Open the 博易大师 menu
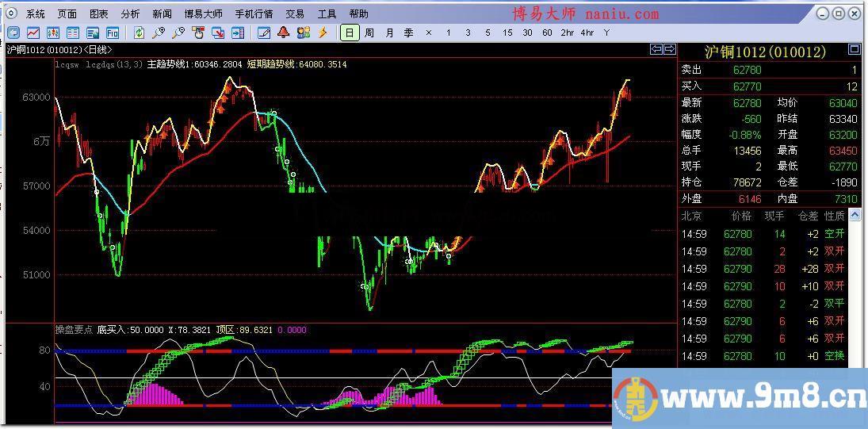 [x=203, y=13]
